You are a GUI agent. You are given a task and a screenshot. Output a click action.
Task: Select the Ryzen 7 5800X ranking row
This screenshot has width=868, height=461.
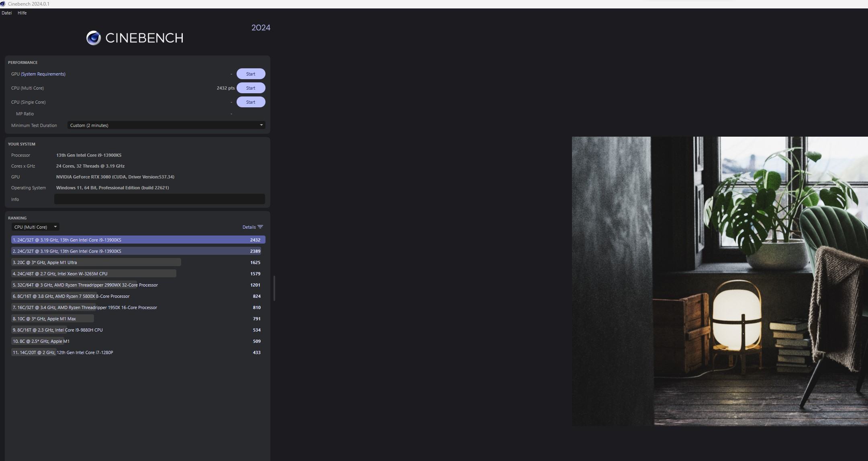[x=138, y=296]
